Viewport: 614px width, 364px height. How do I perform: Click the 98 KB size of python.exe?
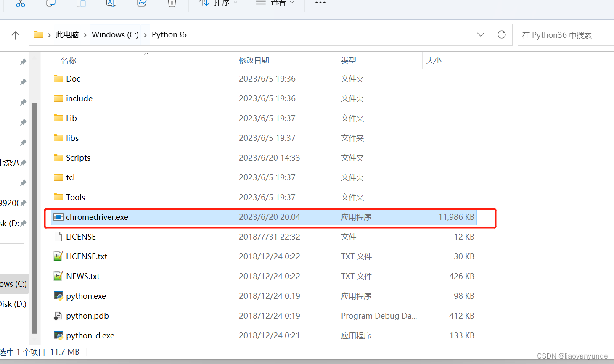pos(464,296)
